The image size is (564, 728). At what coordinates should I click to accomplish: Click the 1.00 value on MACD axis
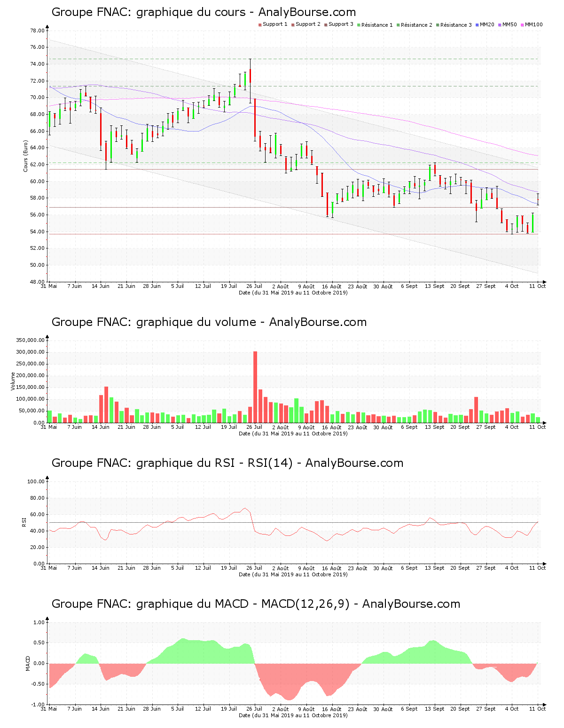point(39,622)
